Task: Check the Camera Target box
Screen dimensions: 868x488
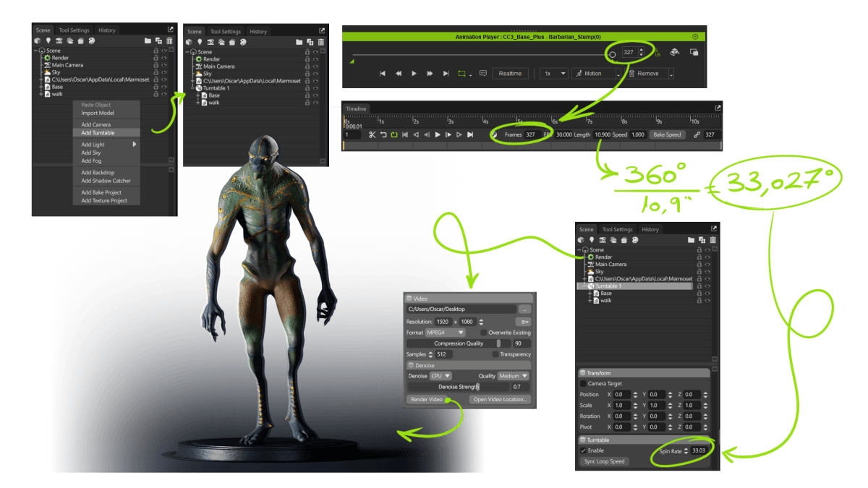Action: pyautogui.click(x=584, y=383)
